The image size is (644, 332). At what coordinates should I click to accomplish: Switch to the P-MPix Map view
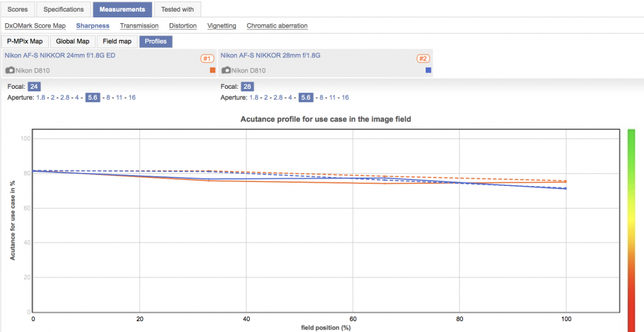click(25, 42)
